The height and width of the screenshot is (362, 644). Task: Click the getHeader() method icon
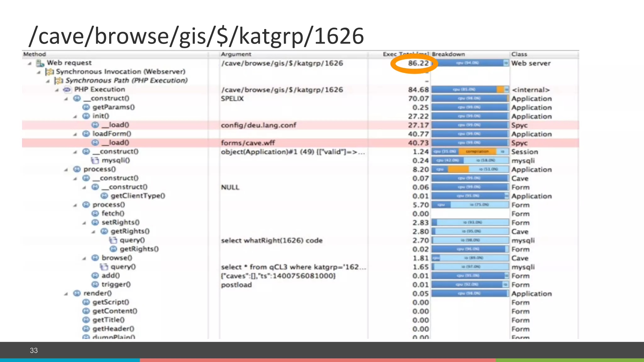86,329
